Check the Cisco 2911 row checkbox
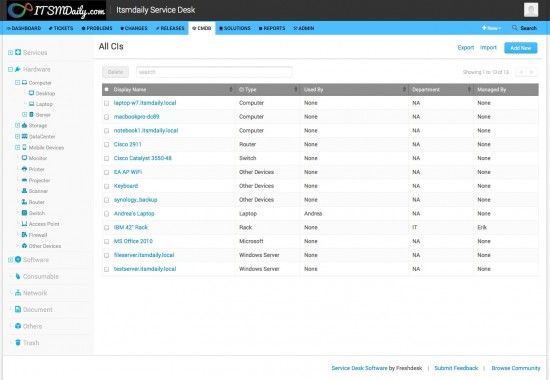Viewport: 550px width, 380px height. click(107, 145)
